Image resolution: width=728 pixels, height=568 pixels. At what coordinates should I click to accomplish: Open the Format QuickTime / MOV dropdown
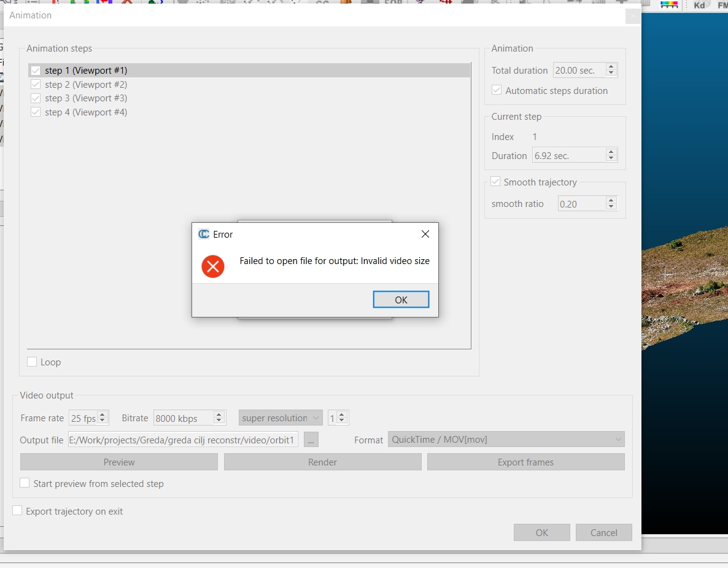(x=506, y=439)
